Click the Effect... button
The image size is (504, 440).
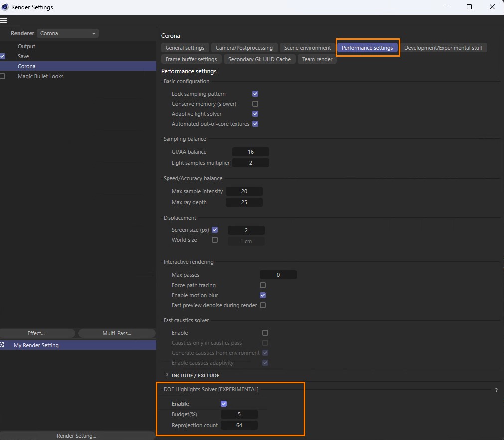37,333
